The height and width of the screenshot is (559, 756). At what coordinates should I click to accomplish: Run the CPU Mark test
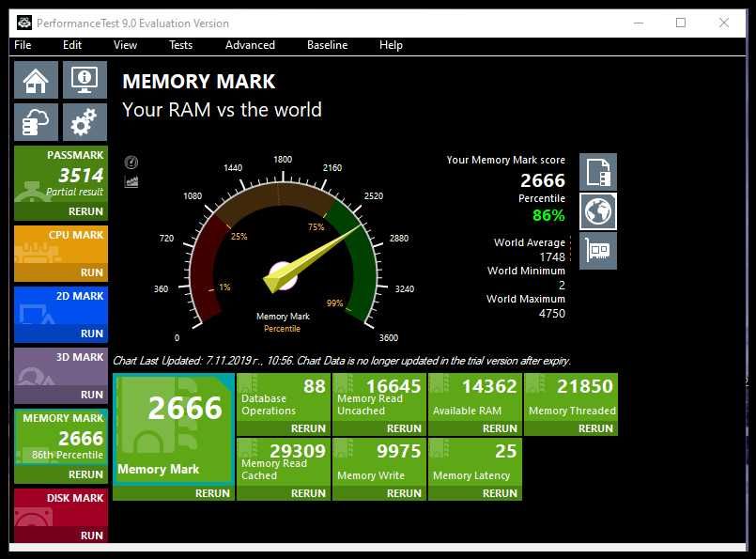(x=92, y=272)
